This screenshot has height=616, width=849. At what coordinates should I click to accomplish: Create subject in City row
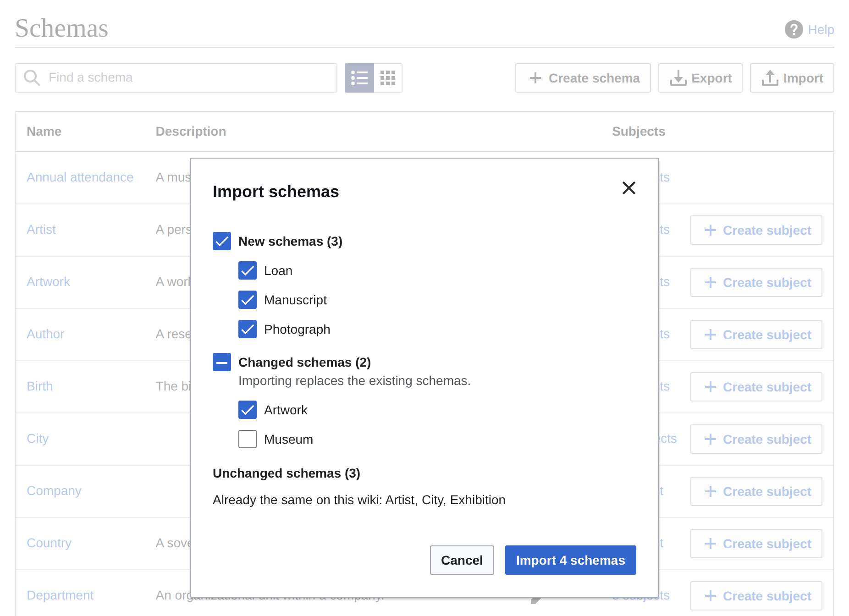pos(756,439)
